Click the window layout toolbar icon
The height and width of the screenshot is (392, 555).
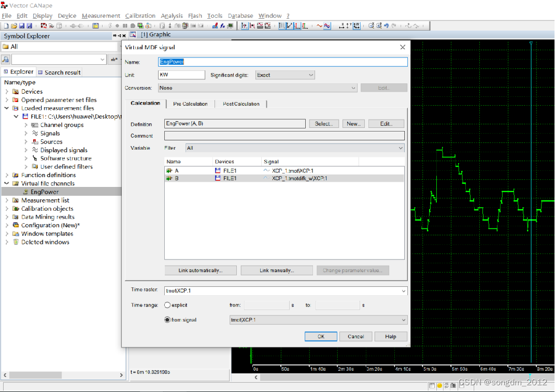pos(95,25)
